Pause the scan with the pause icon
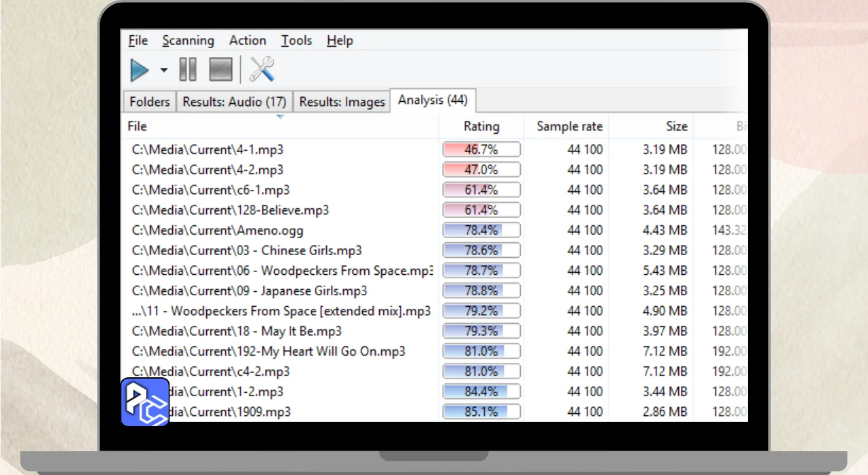 [187, 70]
